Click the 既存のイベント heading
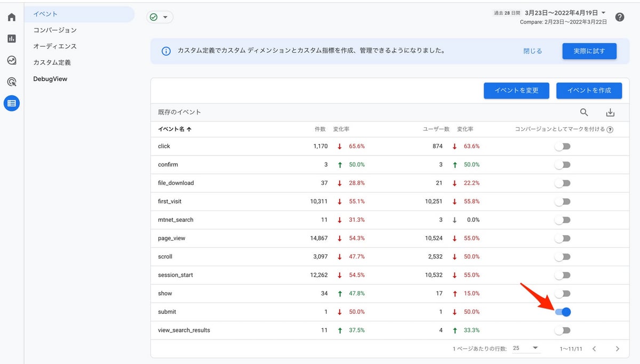This screenshot has height=364, width=640. [180, 112]
